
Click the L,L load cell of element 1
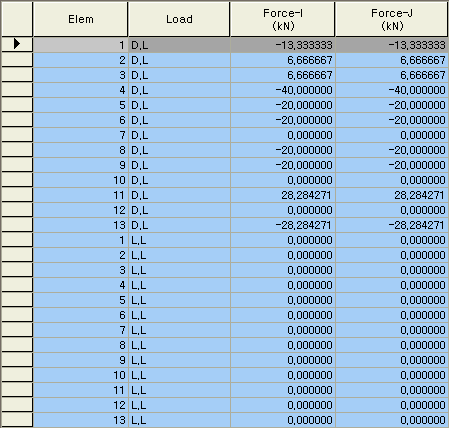coord(179,240)
